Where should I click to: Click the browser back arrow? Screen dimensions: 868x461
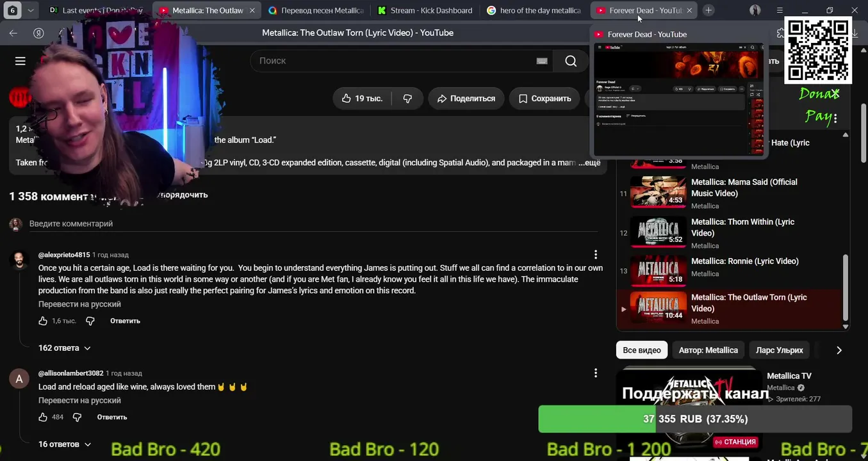13,33
